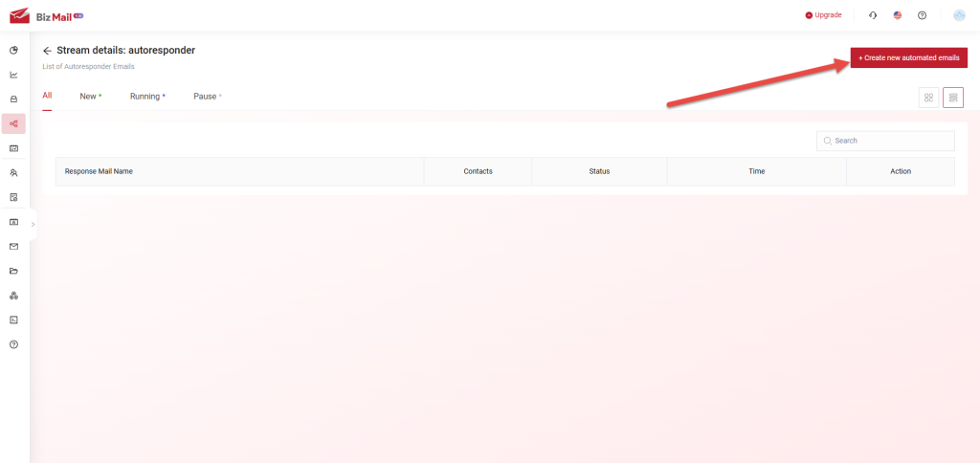Click Create new automated emails button

(908, 58)
